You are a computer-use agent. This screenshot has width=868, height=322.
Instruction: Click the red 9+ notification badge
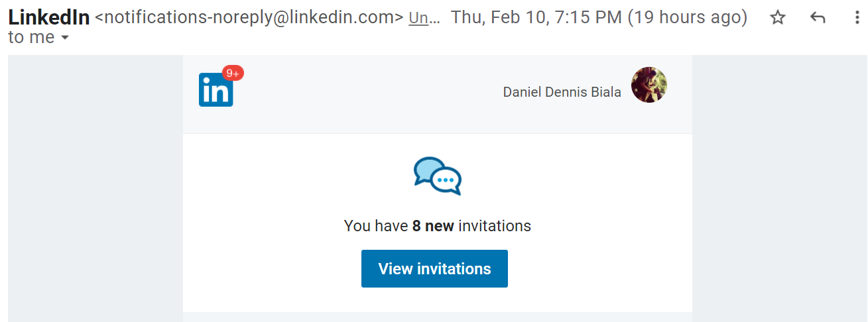233,74
